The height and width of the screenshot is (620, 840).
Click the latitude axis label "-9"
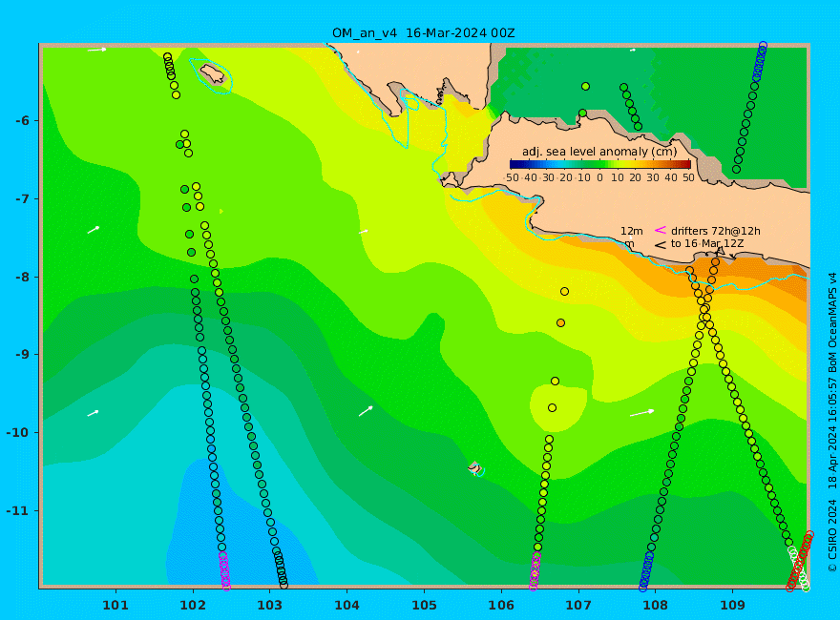point(22,355)
